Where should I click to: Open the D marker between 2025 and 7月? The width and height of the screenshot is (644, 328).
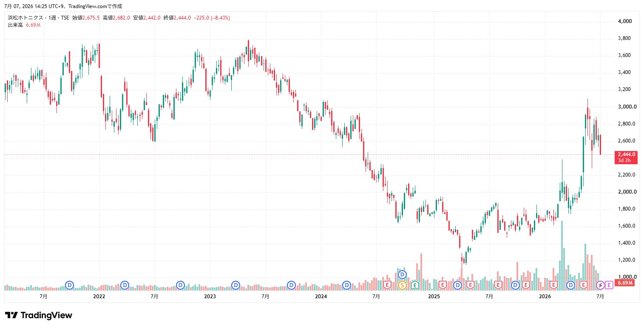point(457,285)
